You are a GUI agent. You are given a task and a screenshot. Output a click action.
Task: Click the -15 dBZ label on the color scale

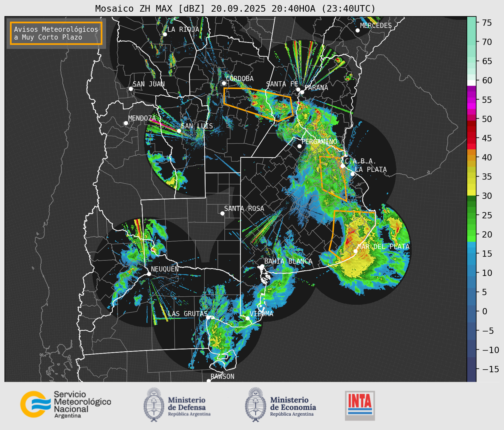[490, 369]
